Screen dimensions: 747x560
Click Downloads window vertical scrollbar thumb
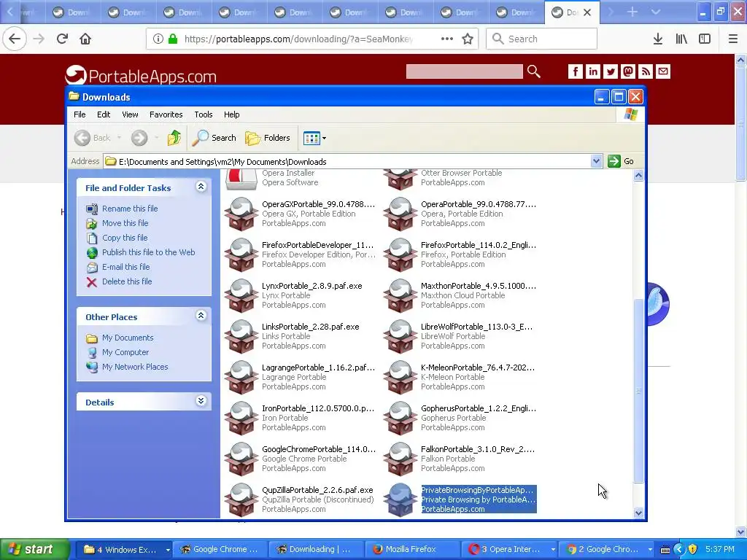pyautogui.click(x=638, y=391)
